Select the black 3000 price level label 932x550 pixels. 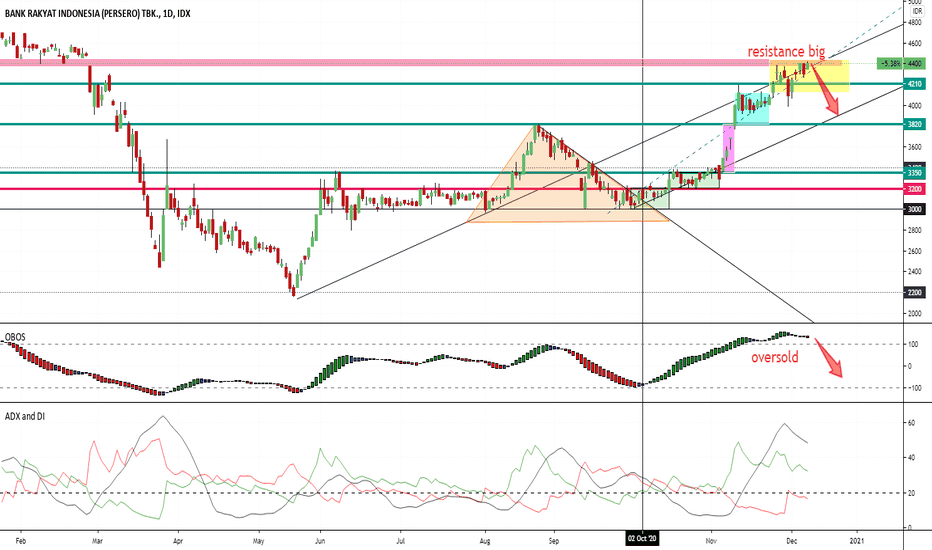[915, 209]
